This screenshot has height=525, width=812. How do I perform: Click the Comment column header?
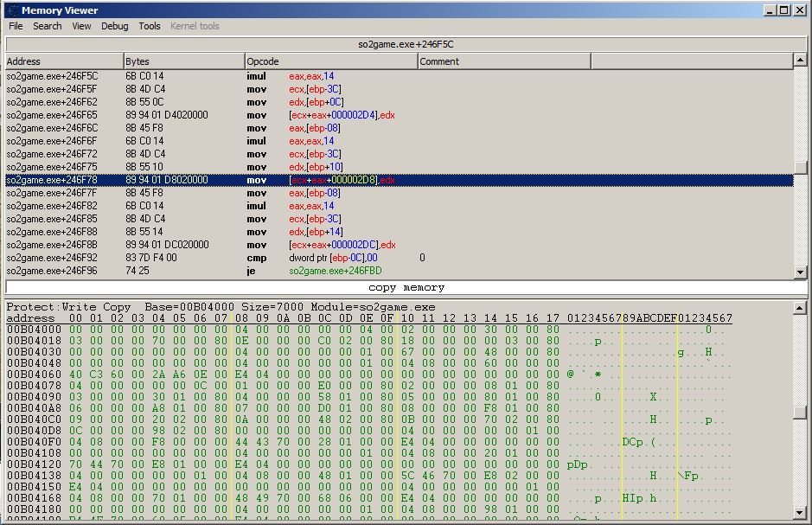pyautogui.click(x=504, y=61)
